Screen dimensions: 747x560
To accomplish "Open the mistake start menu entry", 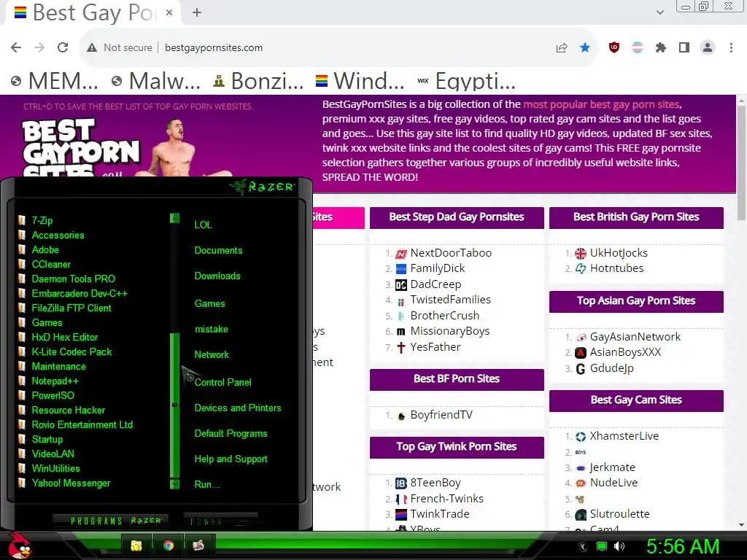I will tap(211, 329).
